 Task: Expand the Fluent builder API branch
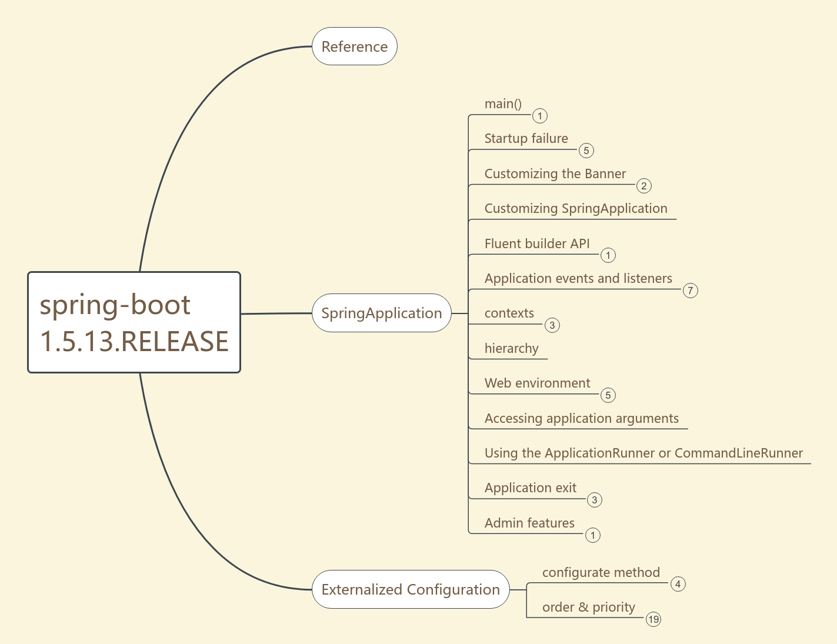point(608,255)
